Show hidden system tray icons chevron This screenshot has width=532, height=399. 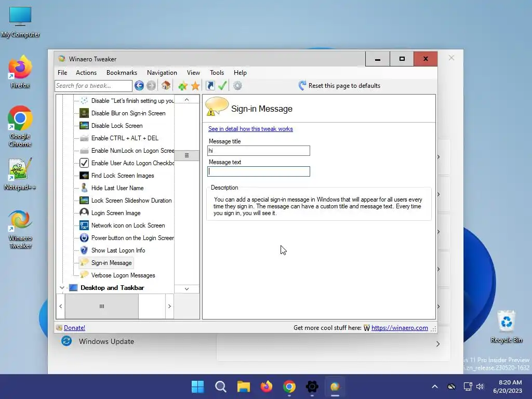(435, 387)
